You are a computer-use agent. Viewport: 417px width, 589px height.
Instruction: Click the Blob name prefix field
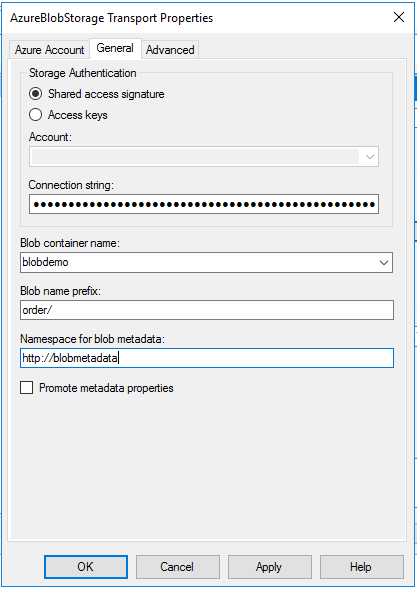[x=207, y=310]
